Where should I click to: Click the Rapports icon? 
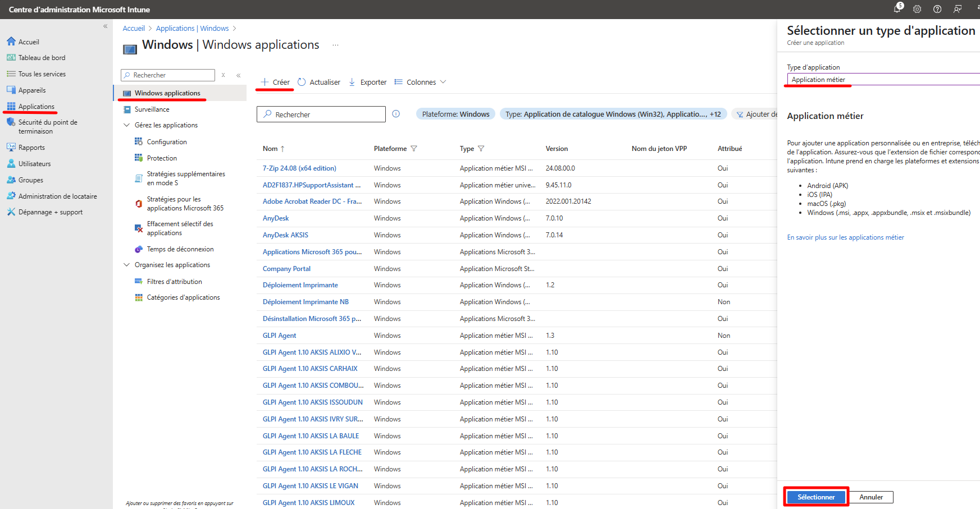pyautogui.click(x=11, y=147)
